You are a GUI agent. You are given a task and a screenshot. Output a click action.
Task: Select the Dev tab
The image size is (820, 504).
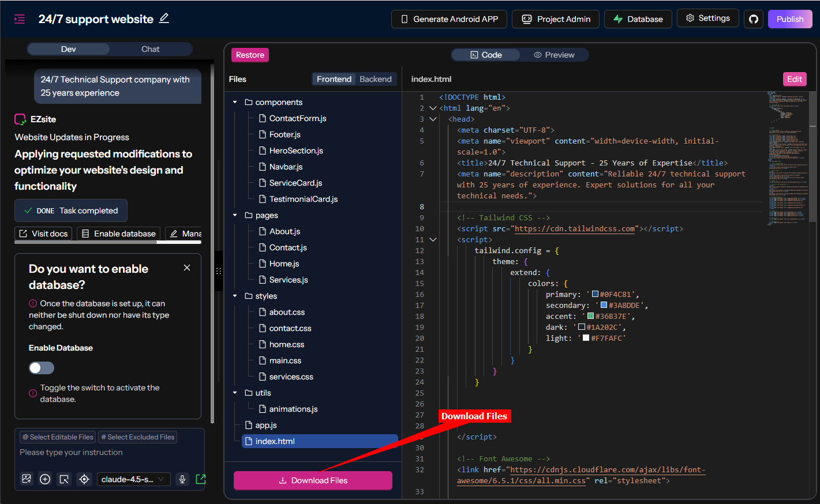[x=69, y=49]
